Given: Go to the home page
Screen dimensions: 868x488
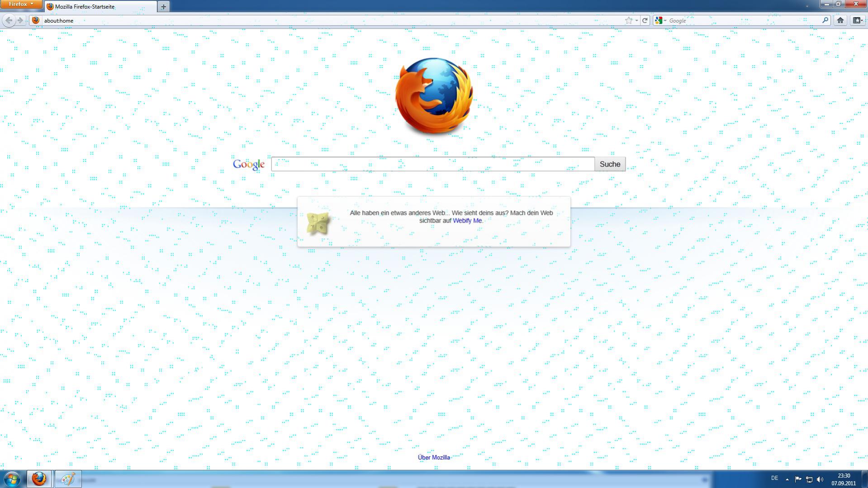Looking at the screenshot, I should coord(840,20).
